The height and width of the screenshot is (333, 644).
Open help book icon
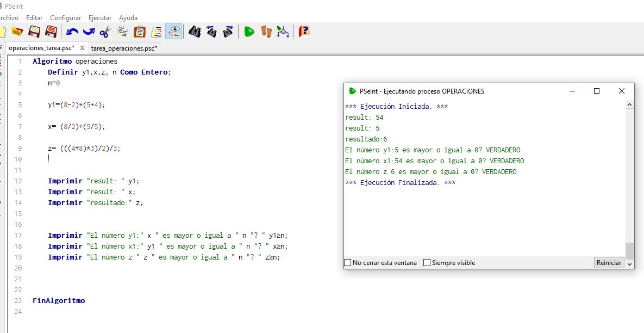[x=304, y=32]
